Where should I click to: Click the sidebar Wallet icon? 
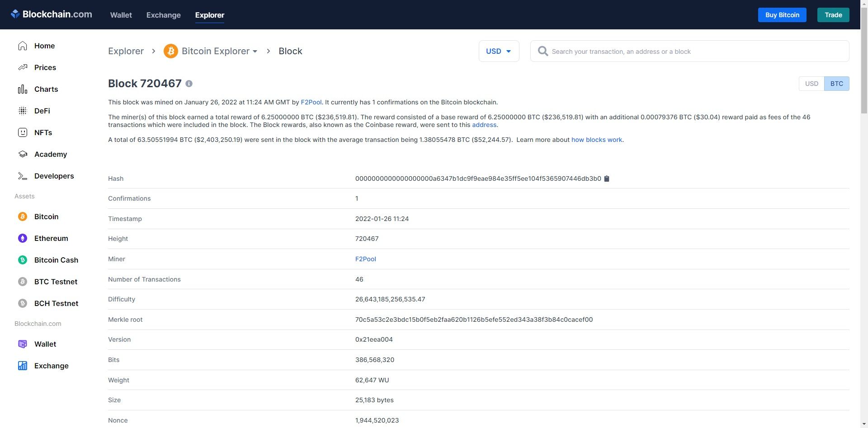pos(23,344)
